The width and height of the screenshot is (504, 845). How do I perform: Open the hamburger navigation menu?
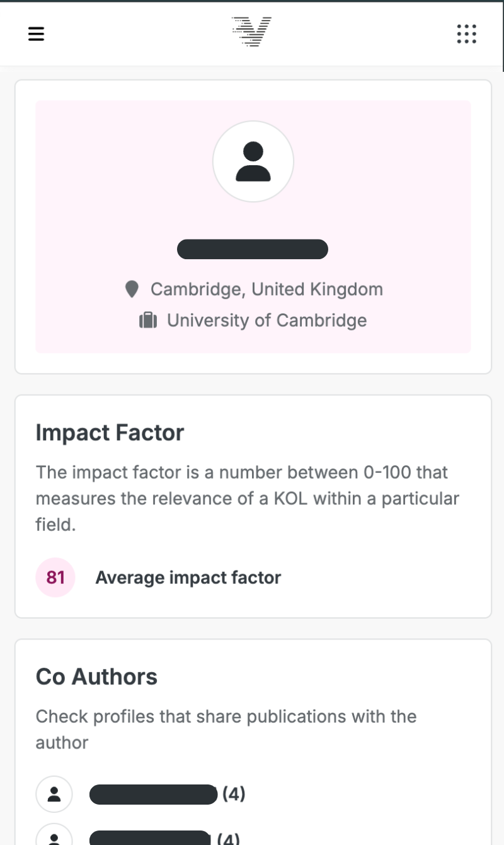(37, 33)
